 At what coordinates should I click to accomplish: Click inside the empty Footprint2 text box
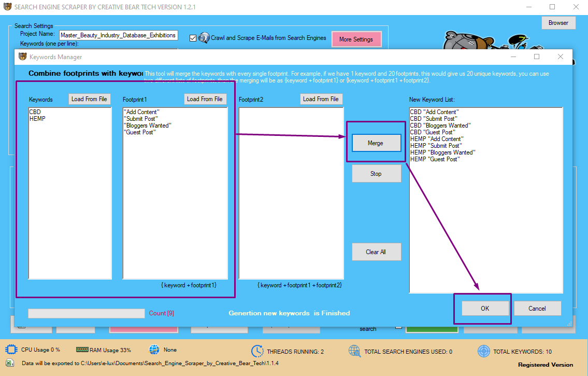[291, 193]
